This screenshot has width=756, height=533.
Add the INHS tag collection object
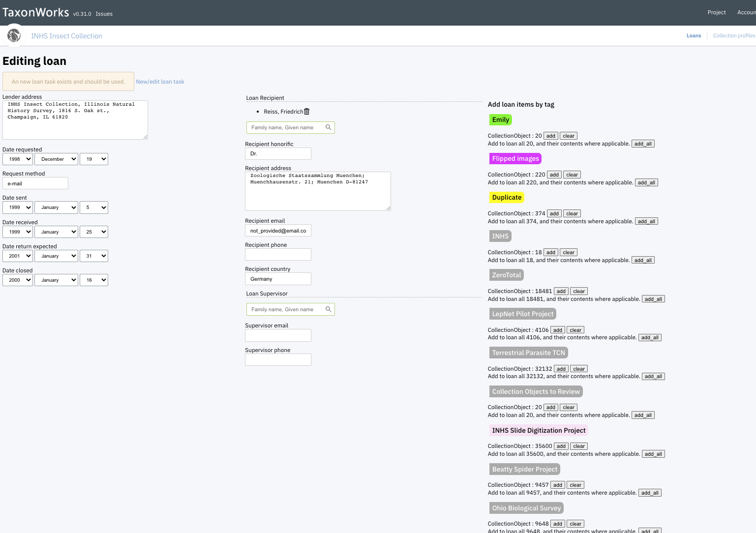tap(550, 252)
